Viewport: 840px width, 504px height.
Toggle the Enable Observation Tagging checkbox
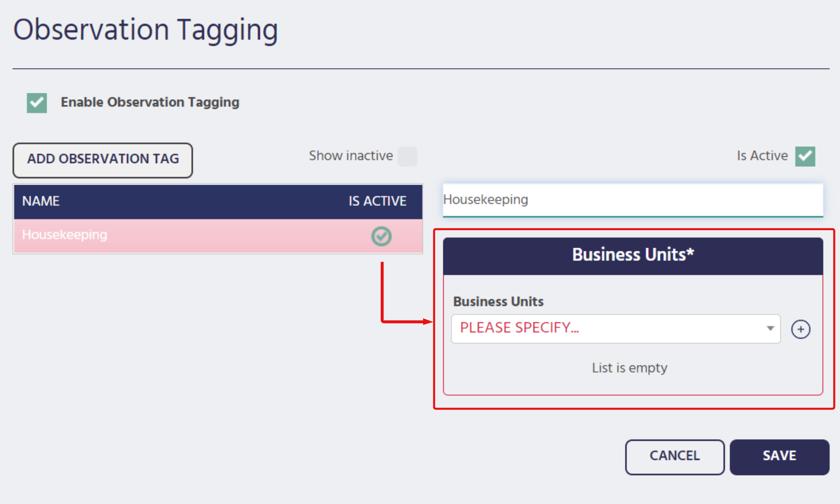click(37, 103)
